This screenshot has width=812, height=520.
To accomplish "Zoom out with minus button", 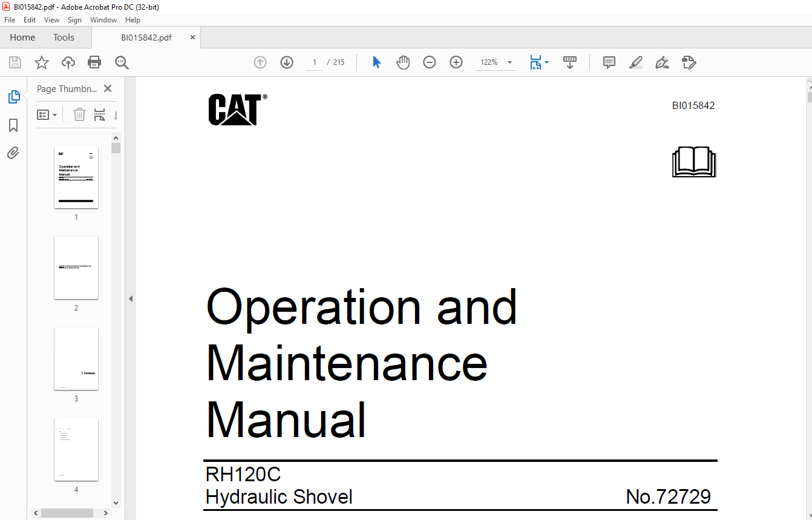I will pyautogui.click(x=430, y=62).
